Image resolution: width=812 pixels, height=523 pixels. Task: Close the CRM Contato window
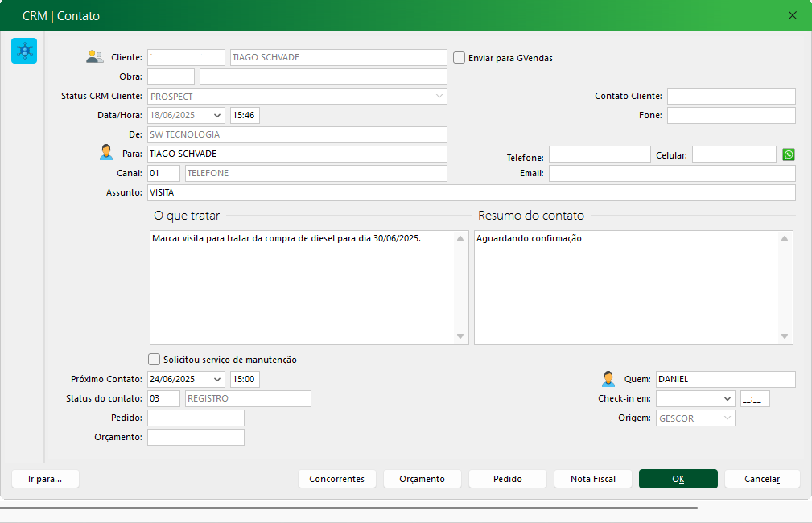pyautogui.click(x=793, y=15)
